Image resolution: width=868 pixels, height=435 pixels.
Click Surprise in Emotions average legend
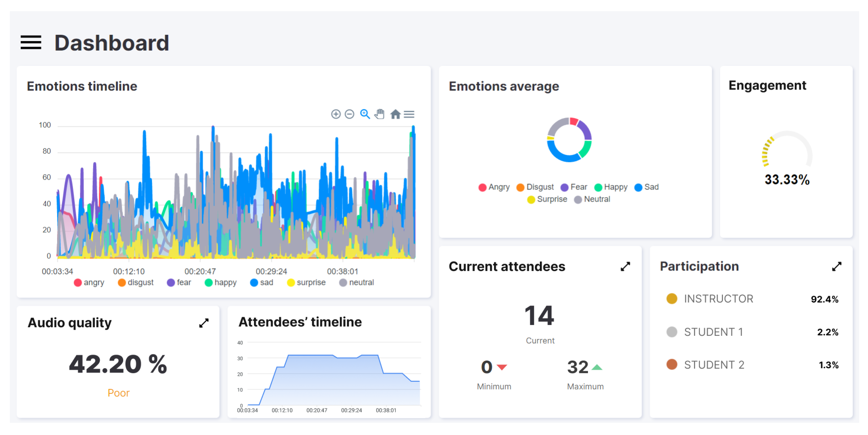click(547, 199)
